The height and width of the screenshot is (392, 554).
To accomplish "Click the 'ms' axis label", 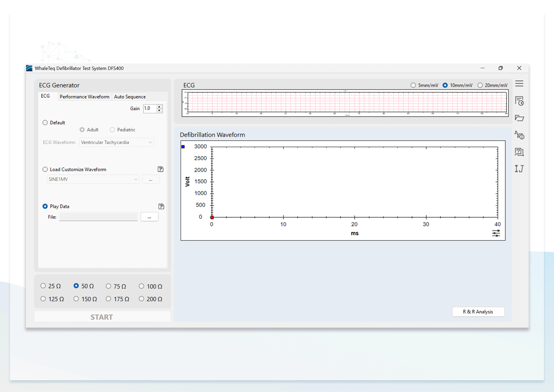I will click(355, 234).
